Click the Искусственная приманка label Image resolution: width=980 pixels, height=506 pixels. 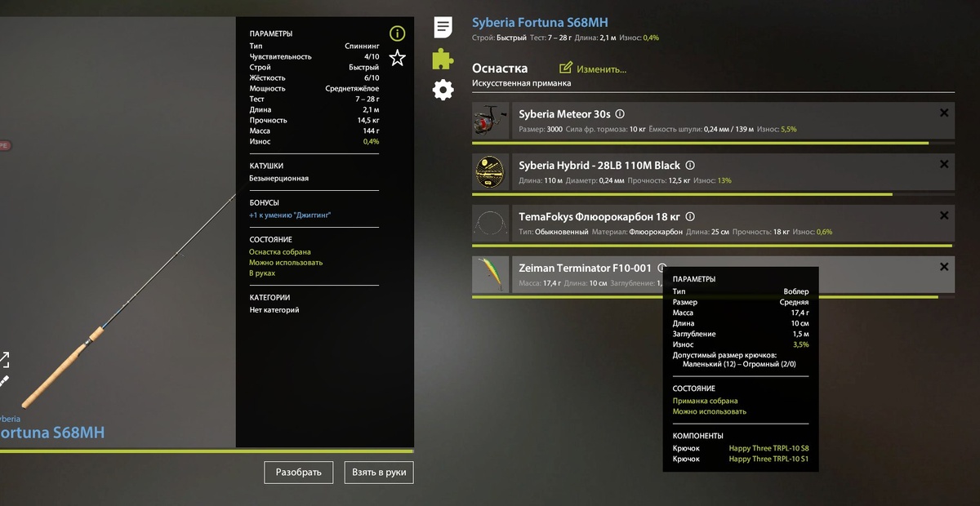tap(522, 83)
